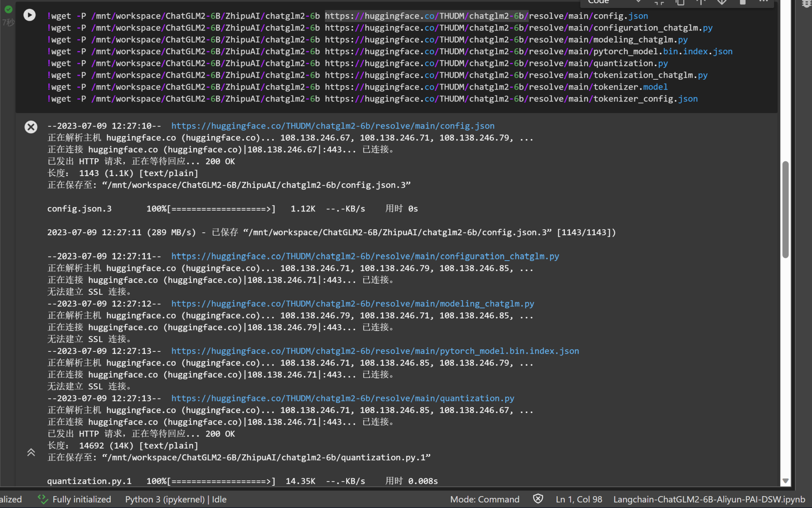Image resolution: width=812 pixels, height=508 pixels.
Task: Toggle Mode: Command in status bar
Action: coord(485,499)
